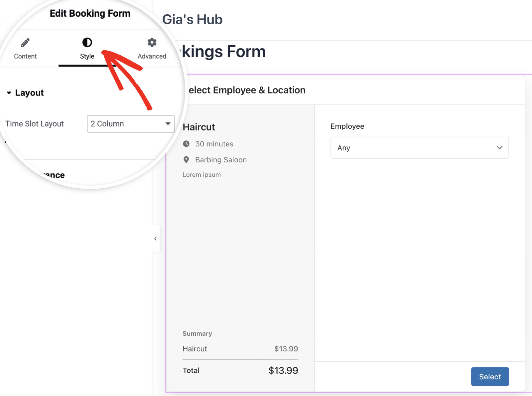Viewport: 532px width, 396px height.
Task: Click the blue Select button
Action: click(490, 377)
